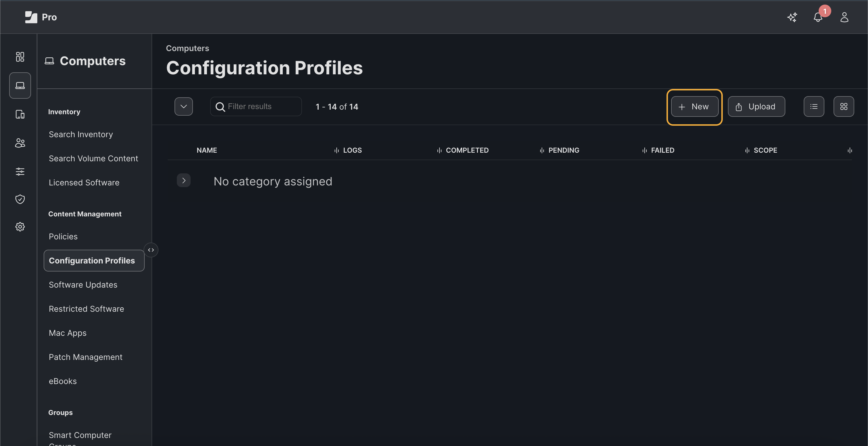Expand the No category assigned group
This screenshot has height=446, width=868.
184,180
